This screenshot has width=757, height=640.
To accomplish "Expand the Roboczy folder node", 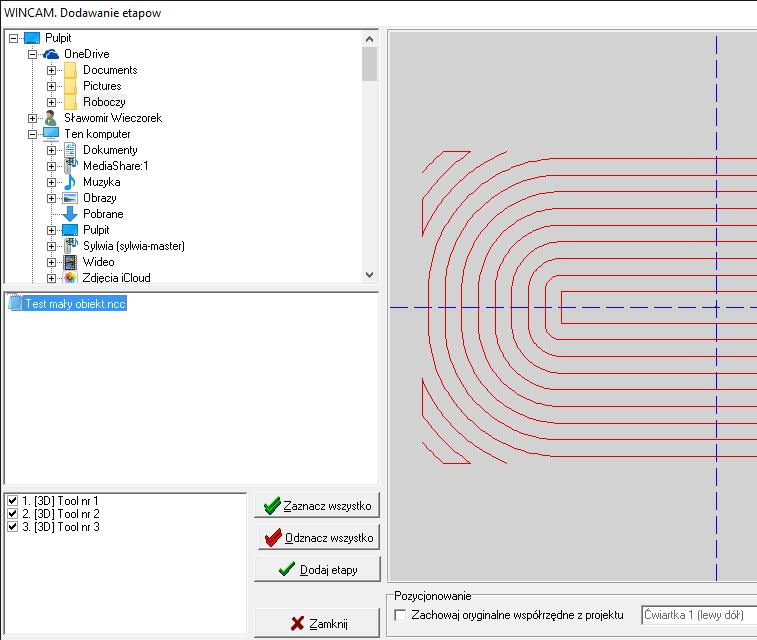I will tap(51, 102).
